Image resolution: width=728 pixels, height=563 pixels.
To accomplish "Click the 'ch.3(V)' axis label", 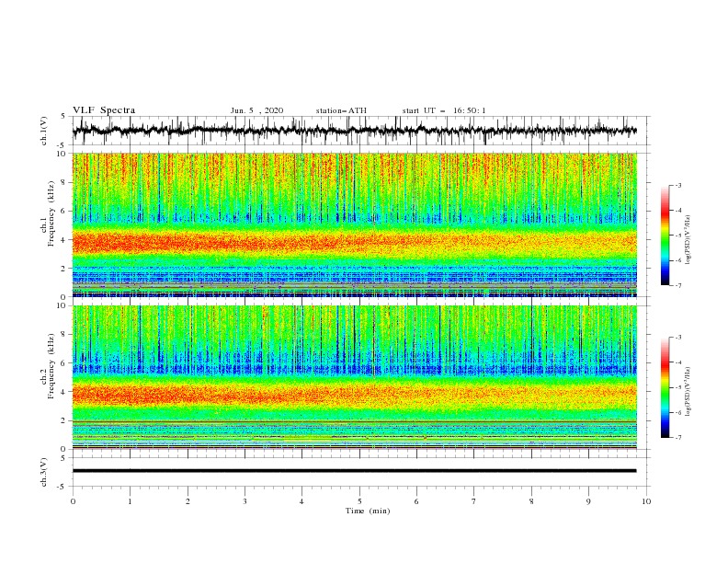I will click(44, 472).
